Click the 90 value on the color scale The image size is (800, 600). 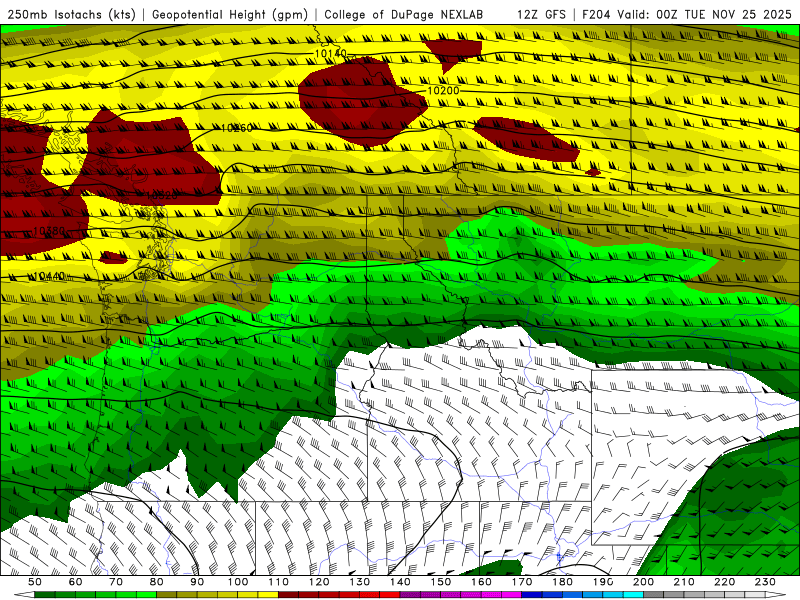pyautogui.click(x=197, y=582)
